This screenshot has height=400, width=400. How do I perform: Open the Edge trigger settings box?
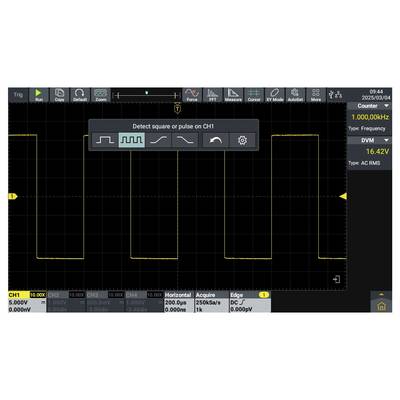click(250, 302)
